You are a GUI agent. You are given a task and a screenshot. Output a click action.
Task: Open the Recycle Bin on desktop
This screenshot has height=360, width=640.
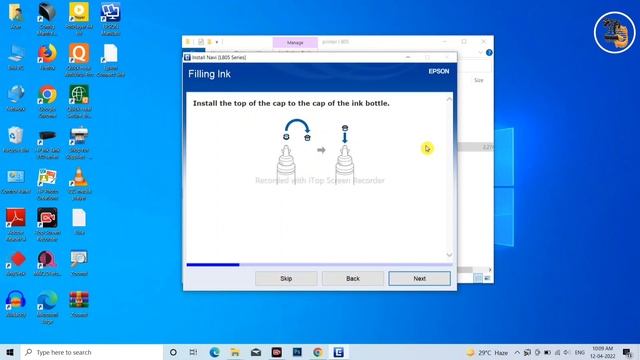(x=16, y=140)
